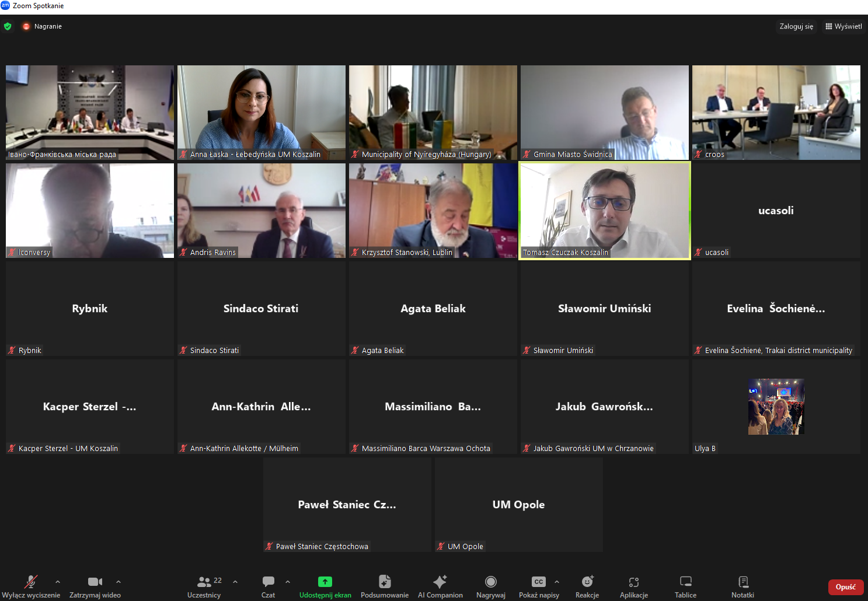The image size is (868, 601).
Task: Open Notatki notes
Action: pos(743,586)
